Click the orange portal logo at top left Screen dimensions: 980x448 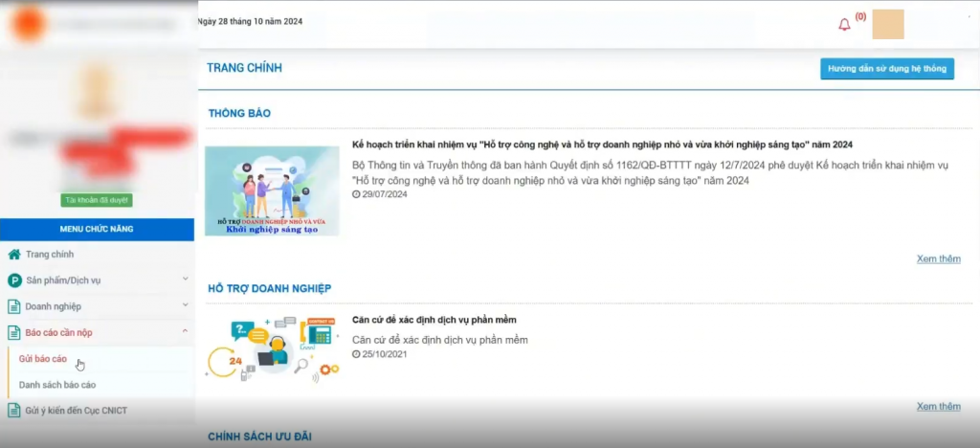coord(28,23)
